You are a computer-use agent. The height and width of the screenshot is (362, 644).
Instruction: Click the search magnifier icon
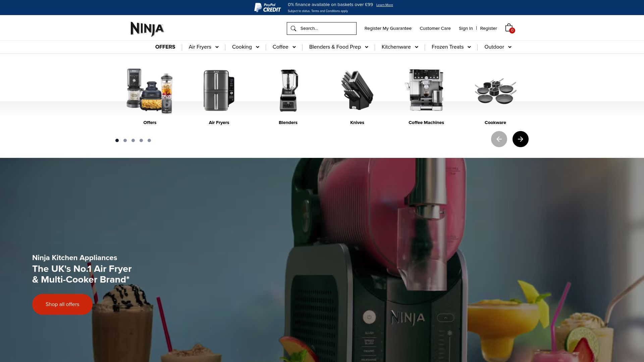(x=293, y=28)
